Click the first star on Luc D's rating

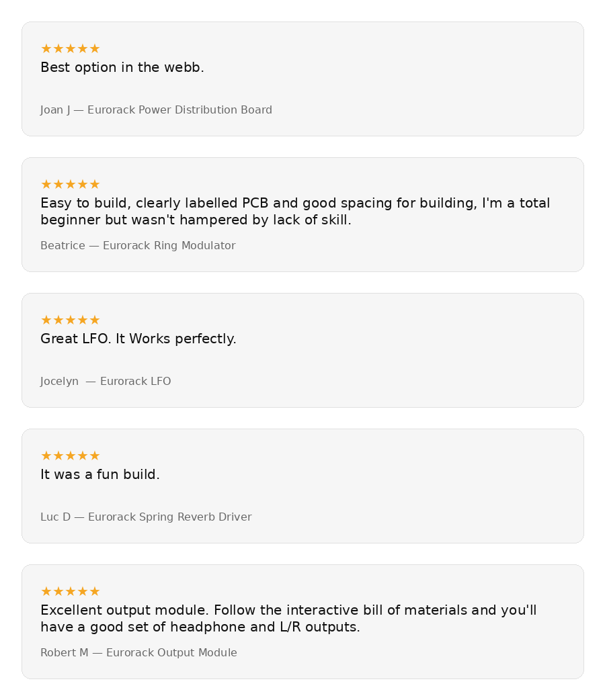[x=46, y=456]
